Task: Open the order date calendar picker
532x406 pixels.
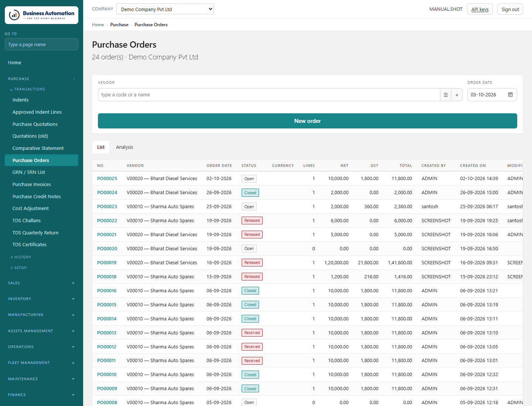Action: tap(510, 95)
